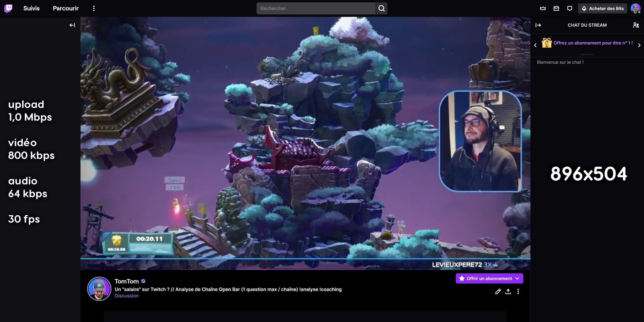This screenshot has height=322, width=644.
Task: Go to the Parcourir tab
Action: pos(66,8)
